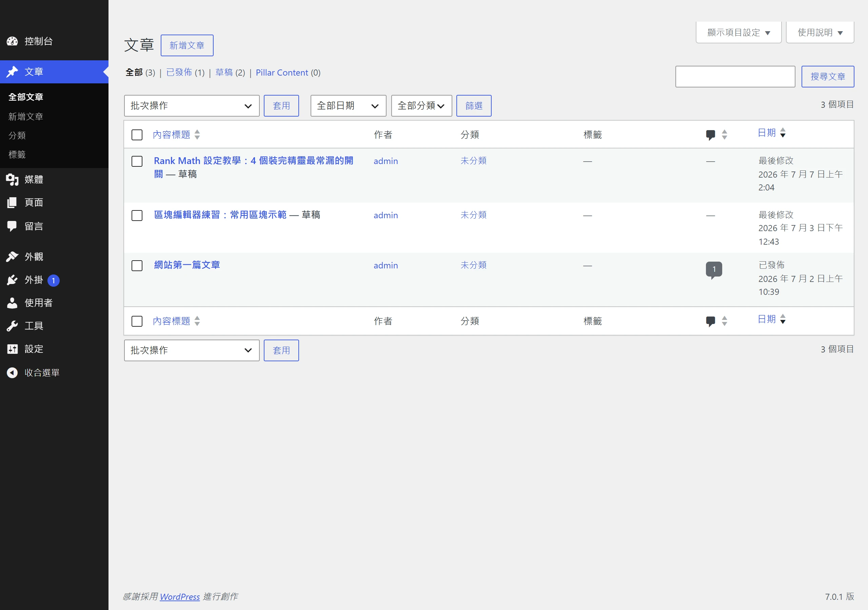This screenshot has height=610, width=868.
Task: Open 標籤 submenu item
Action: click(17, 155)
